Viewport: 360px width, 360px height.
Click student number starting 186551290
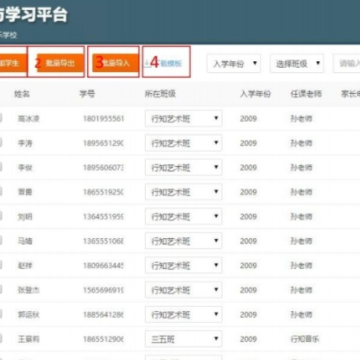click(x=103, y=339)
